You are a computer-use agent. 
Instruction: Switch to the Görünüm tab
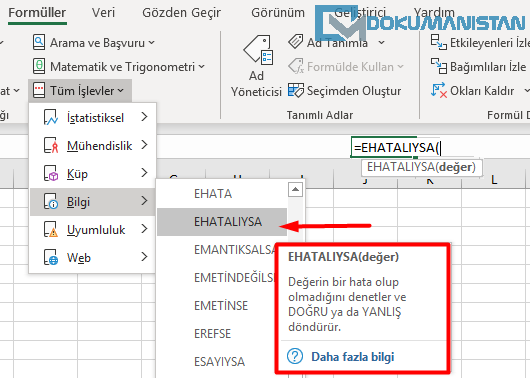278,13
